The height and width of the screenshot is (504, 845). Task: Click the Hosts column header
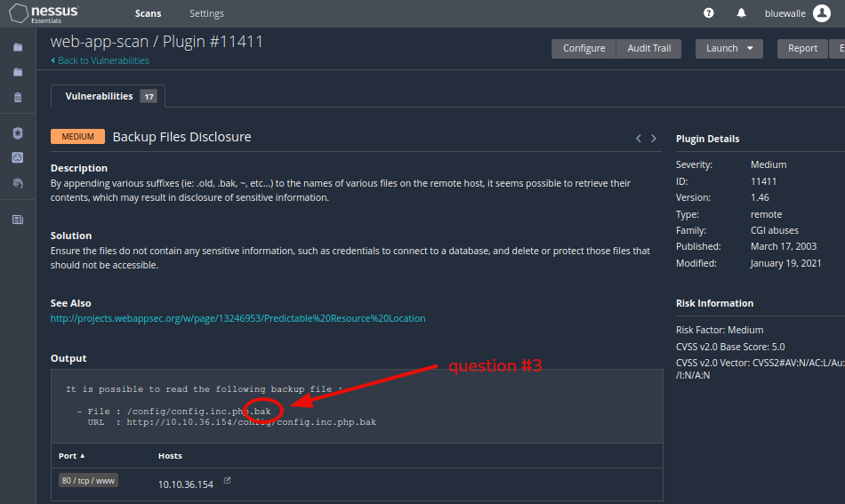170,455
